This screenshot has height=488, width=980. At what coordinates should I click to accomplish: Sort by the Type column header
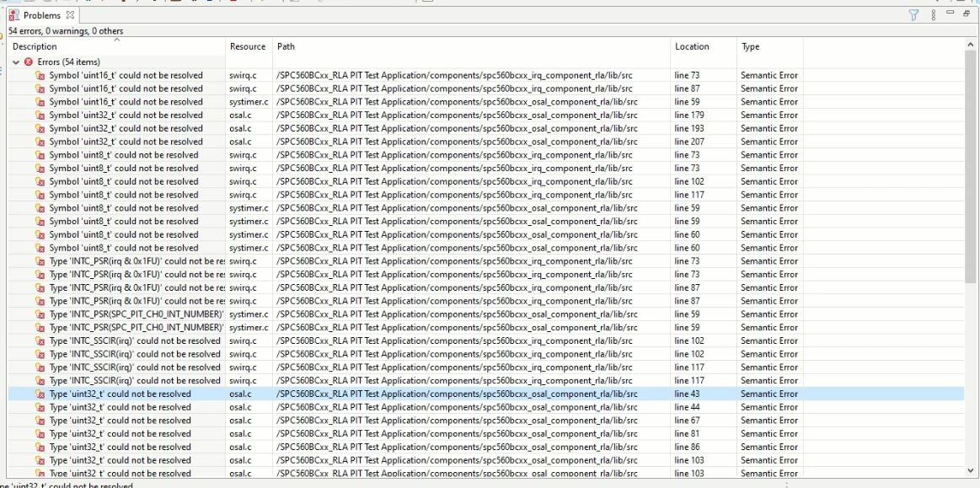770,47
